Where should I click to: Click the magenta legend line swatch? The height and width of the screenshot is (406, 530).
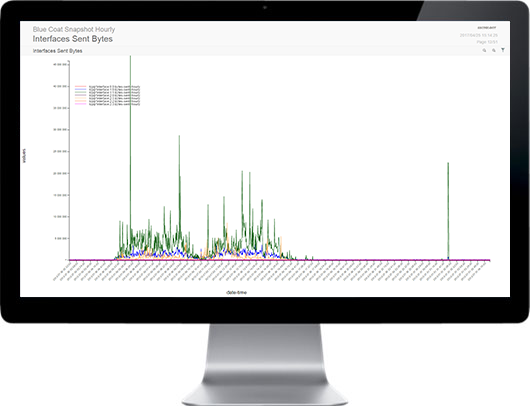coord(80,104)
